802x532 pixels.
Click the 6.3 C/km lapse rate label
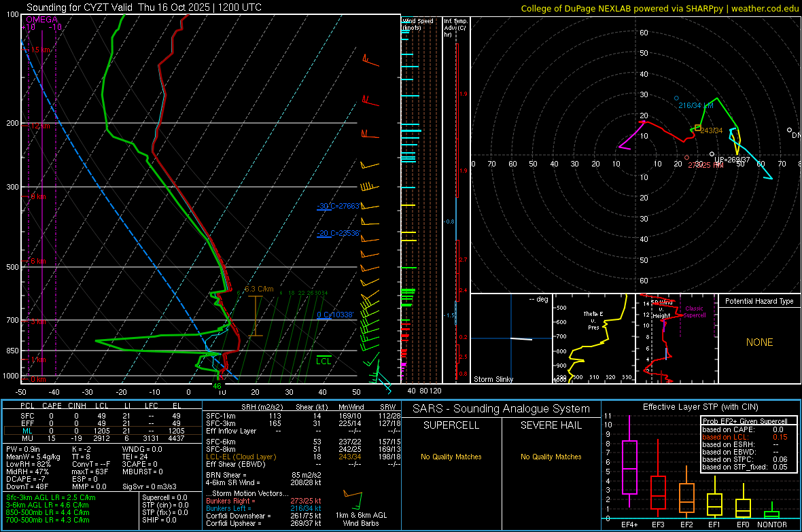pos(259,289)
